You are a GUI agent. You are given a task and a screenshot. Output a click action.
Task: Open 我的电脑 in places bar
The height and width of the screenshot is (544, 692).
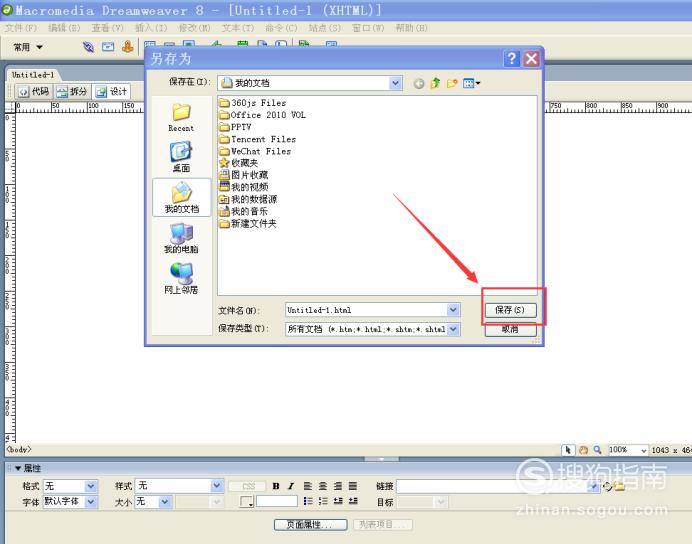coord(181,238)
